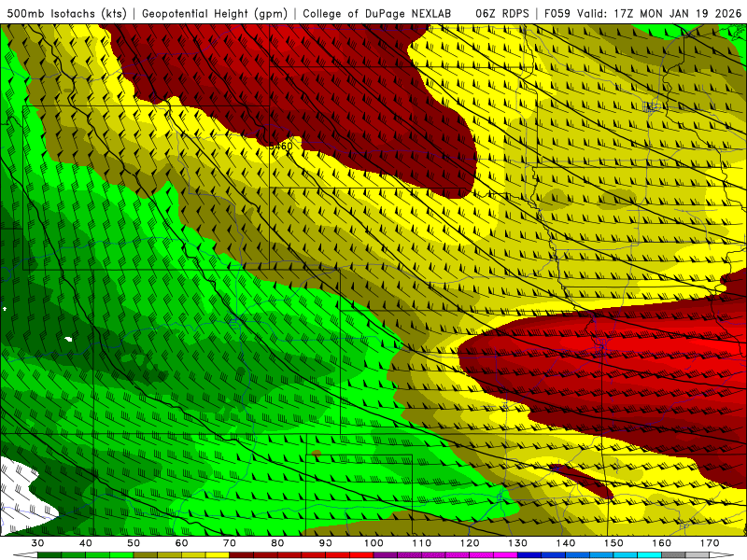Screen dimensions: 747x560
Task: Click the '70' value on the color scale
Action: (230, 543)
